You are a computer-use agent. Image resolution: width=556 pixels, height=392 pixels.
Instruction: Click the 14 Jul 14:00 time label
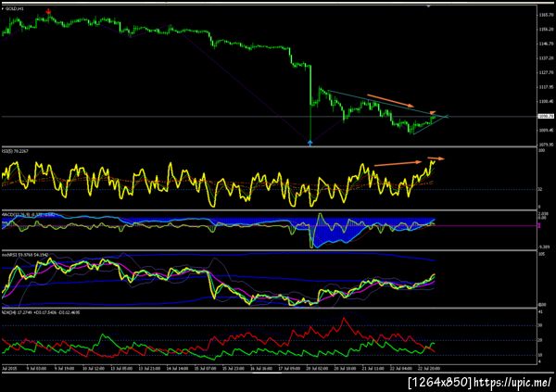point(177,369)
